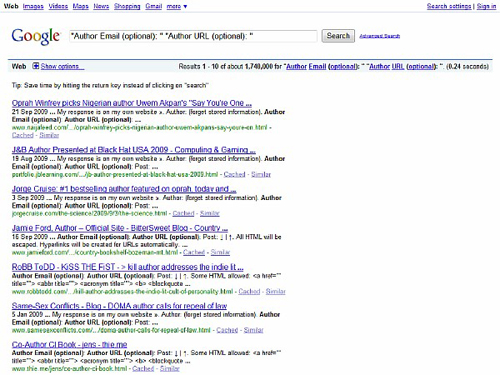Open Cached link for naijafeed.com result

click(23, 135)
